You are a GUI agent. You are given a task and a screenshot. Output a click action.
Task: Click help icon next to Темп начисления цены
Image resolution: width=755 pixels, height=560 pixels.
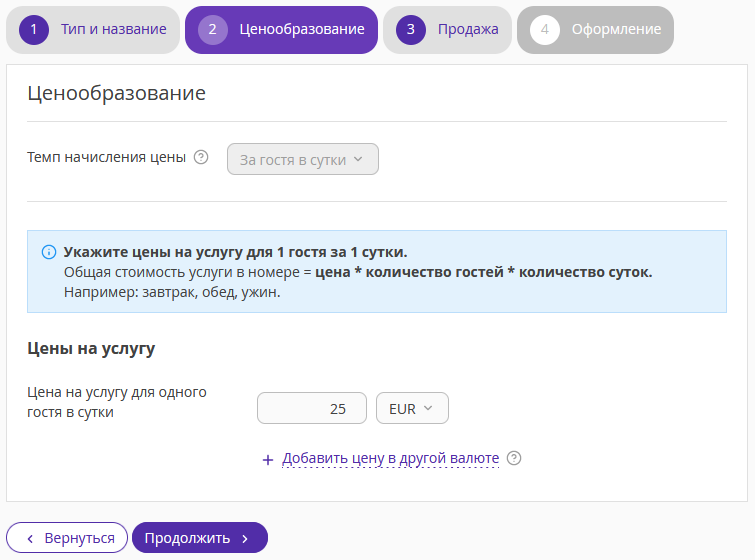201,157
